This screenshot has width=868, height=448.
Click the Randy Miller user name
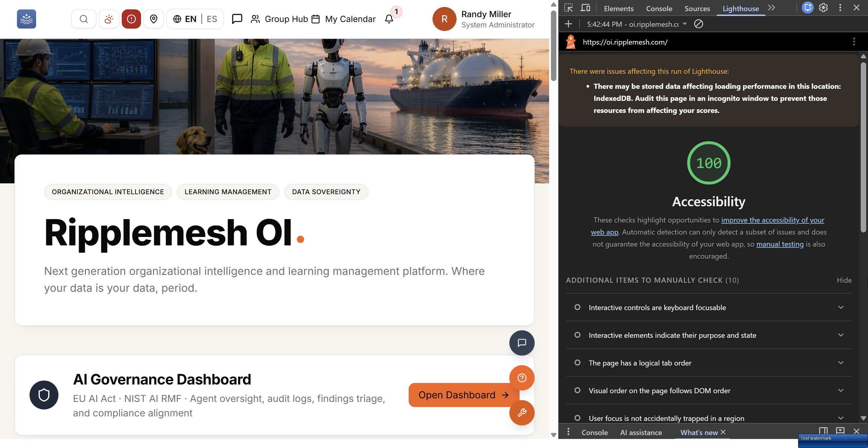coord(486,14)
